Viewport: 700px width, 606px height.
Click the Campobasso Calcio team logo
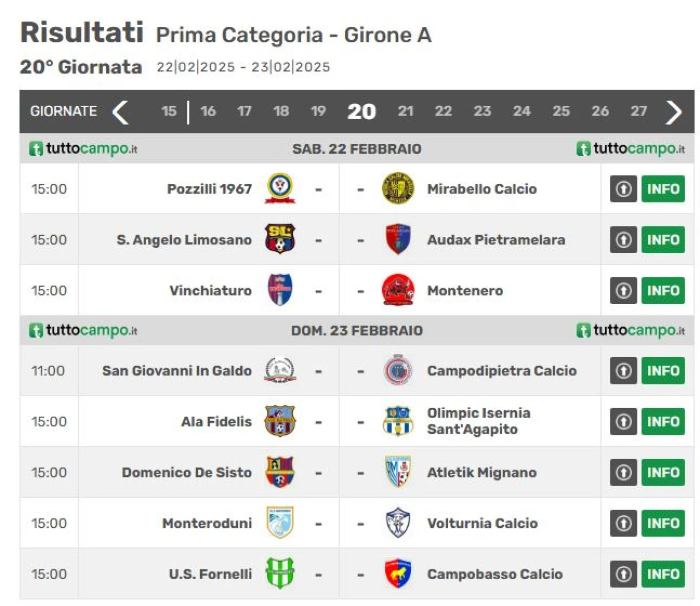coord(398,573)
